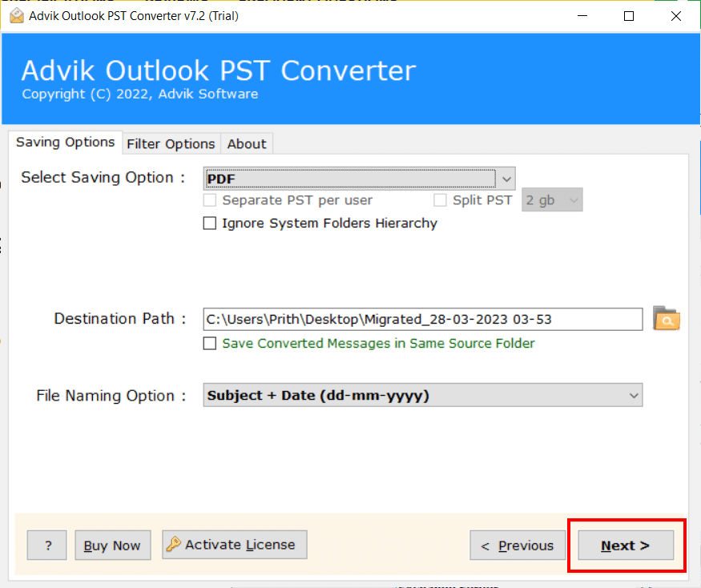Image resolution: width=701 pixels, height=588 pixels.
Task: Toggle the Split PST checkbox
Action: (x=440, y=200)
